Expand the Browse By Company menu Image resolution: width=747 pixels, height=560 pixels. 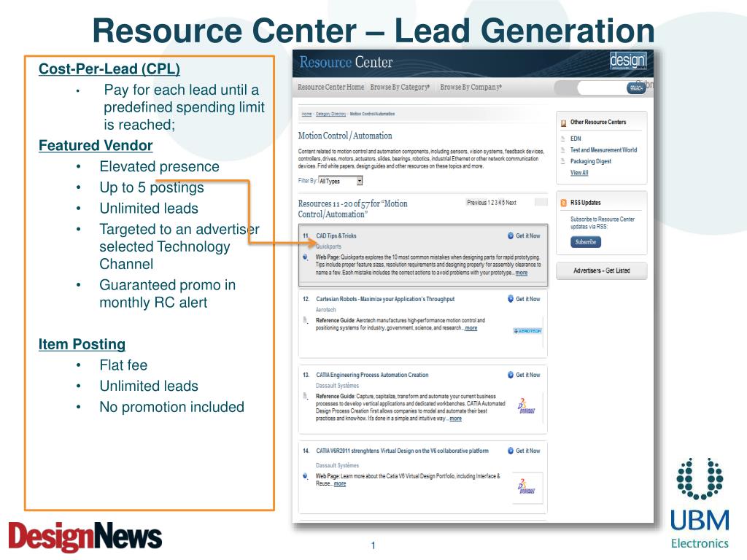(x=471, y=87)
